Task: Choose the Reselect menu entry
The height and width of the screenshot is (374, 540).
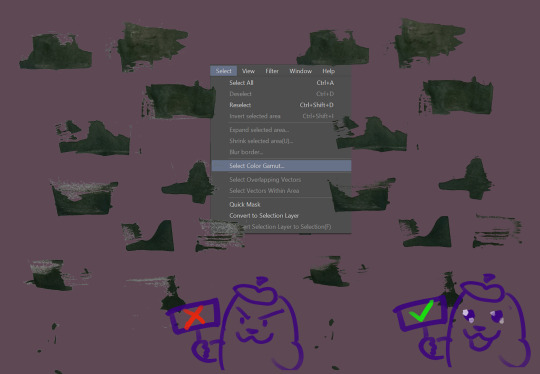Action: click(281, 105)
